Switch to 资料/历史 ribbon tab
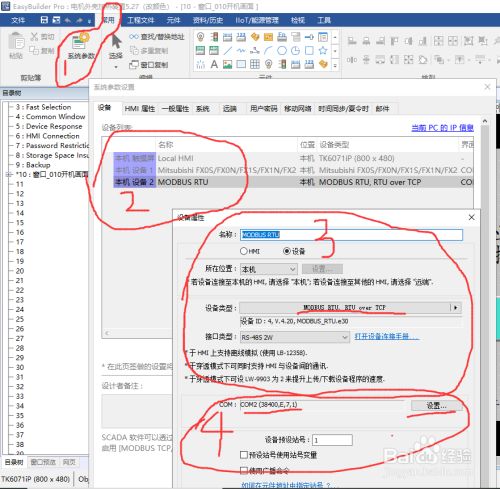This screenshot has height=489, width=500. coord(208,20)
